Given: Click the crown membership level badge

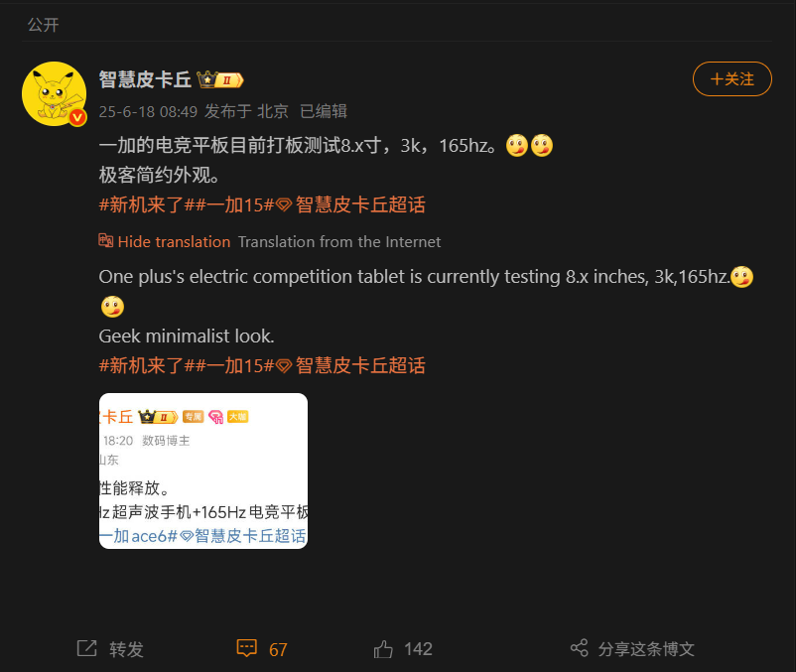Looking at the screenshot, I should pos(220,80).
